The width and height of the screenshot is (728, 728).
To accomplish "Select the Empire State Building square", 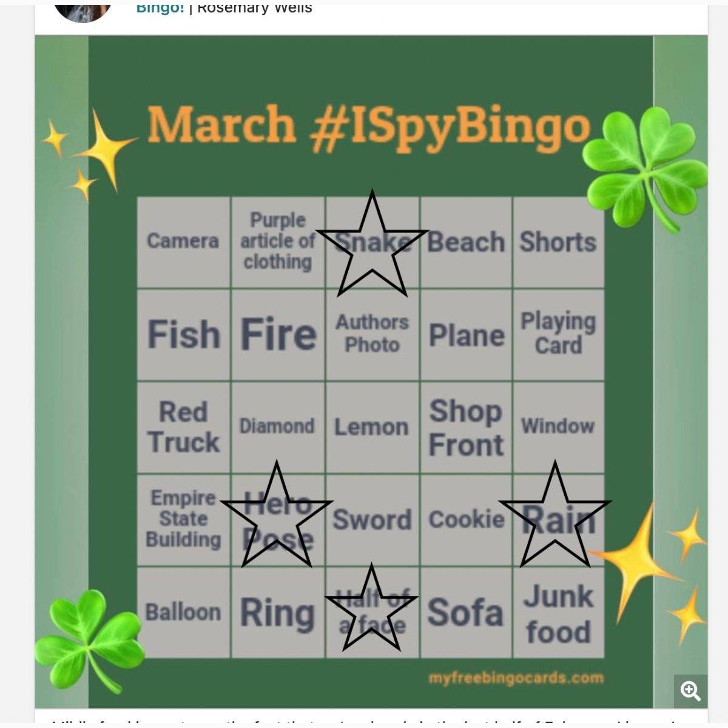I will 183,519.
